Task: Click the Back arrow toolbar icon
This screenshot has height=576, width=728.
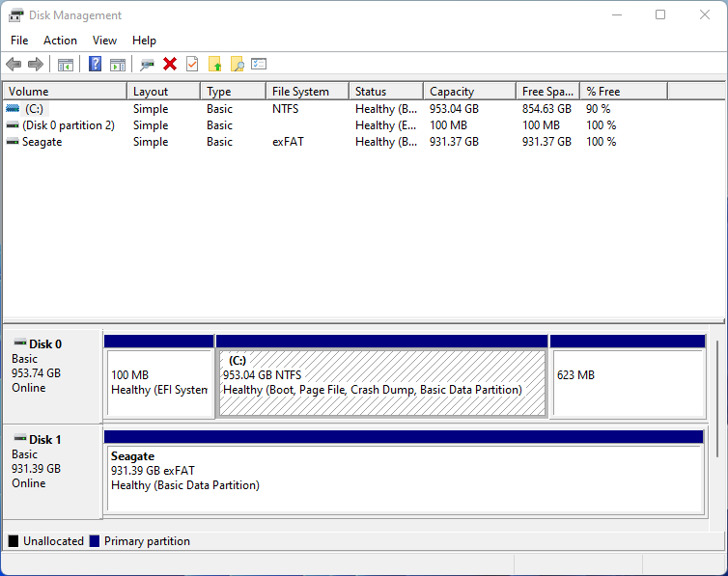Action: [x=14, y=64]
